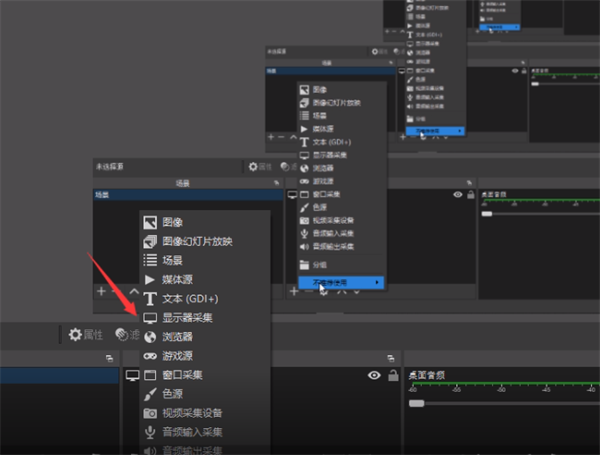This screenshot has height=455, width=600.
Task: Open 属性 properties with the gear button
Action: point(85,335)
